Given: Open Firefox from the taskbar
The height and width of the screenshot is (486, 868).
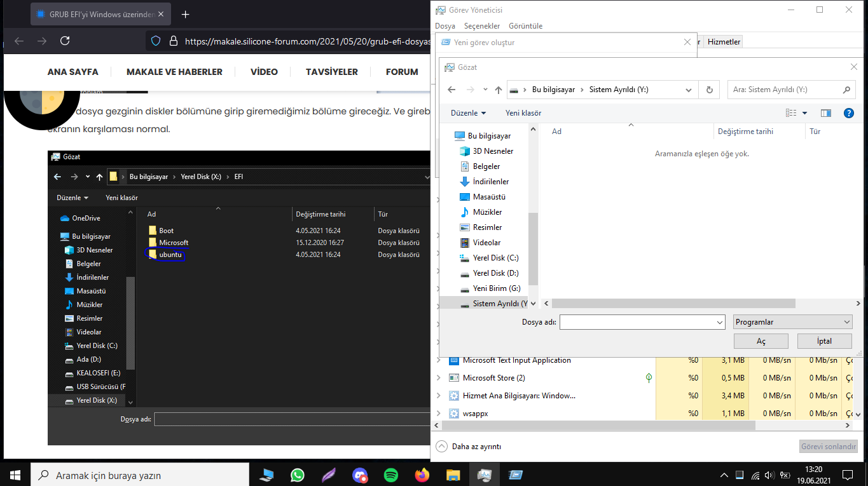Looking at the screenshot, I should (422, 475).
